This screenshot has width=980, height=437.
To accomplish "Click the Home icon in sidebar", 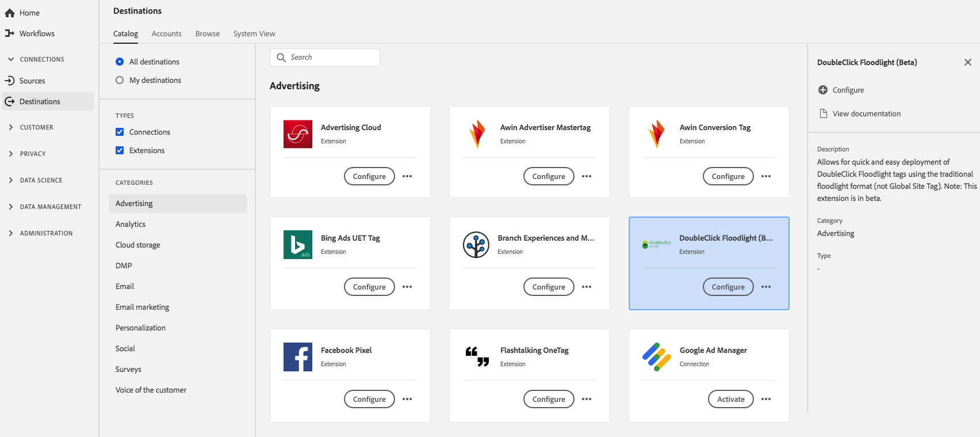I will point(10,13).
